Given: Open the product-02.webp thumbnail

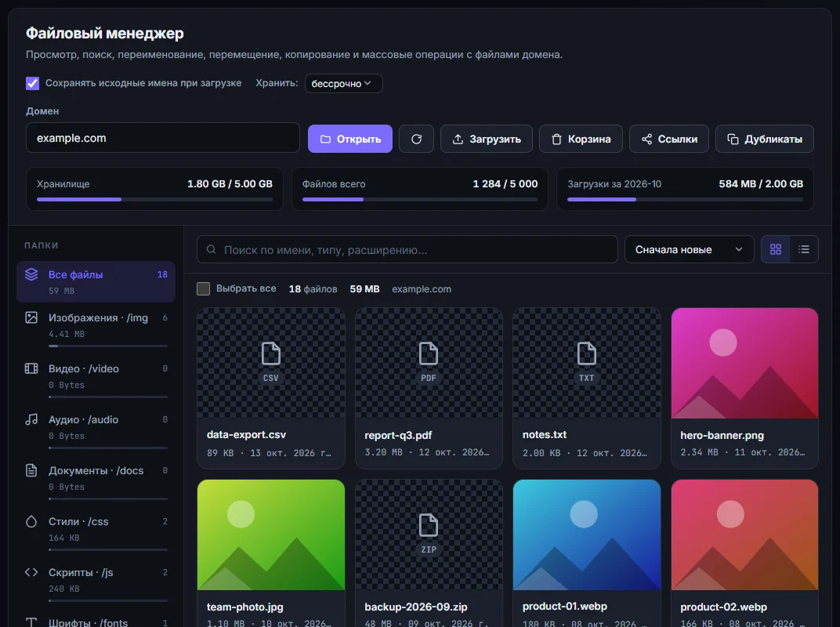Looking at the screenshot, I should pos(744,535).
